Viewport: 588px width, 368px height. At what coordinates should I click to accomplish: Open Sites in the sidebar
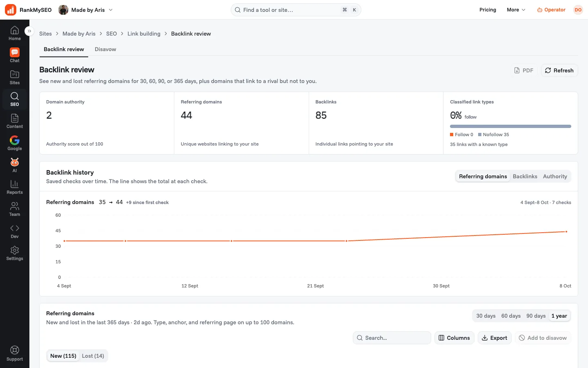click(15, 77)
